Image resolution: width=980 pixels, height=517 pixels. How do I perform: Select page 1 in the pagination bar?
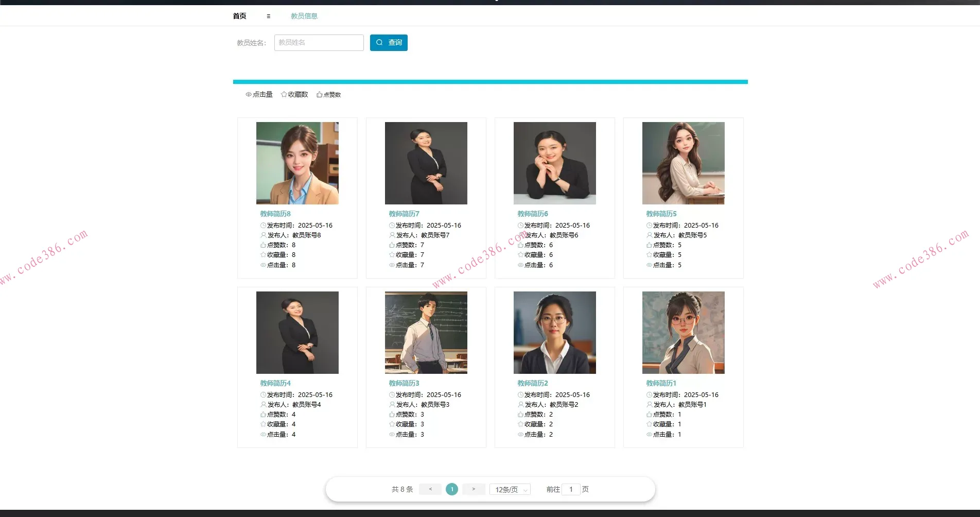[x=451, y=489]
